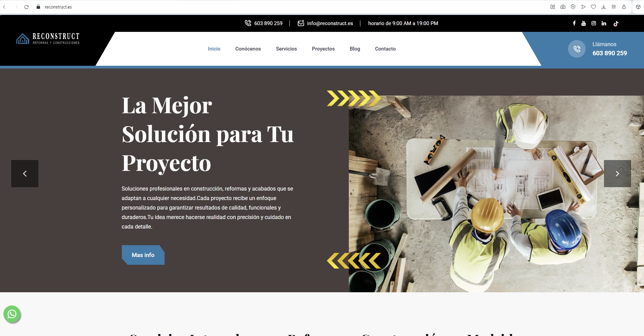Click the envelope email icon
Viewport: 644px width, 336px height.
(x=301, y=23)
